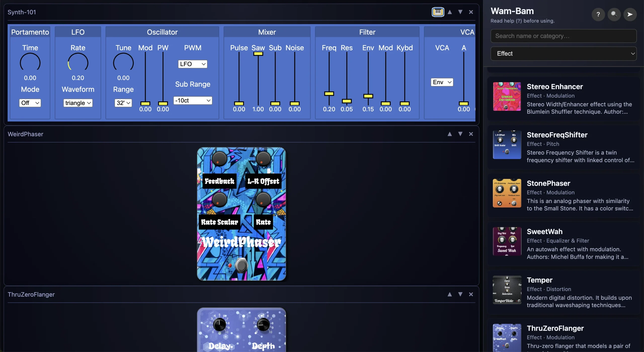The width and height of the screenshot is (644, 352).
Task: Toggle the WeirdPhaser bypass footswitch
Action: tap(241, 265)
